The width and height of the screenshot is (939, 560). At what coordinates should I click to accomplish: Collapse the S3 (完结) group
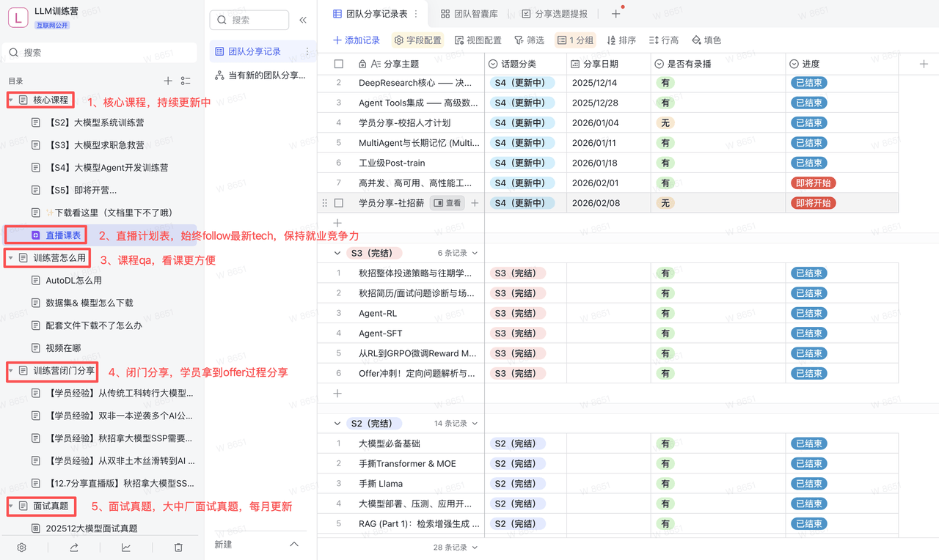[x=337, y=253]
